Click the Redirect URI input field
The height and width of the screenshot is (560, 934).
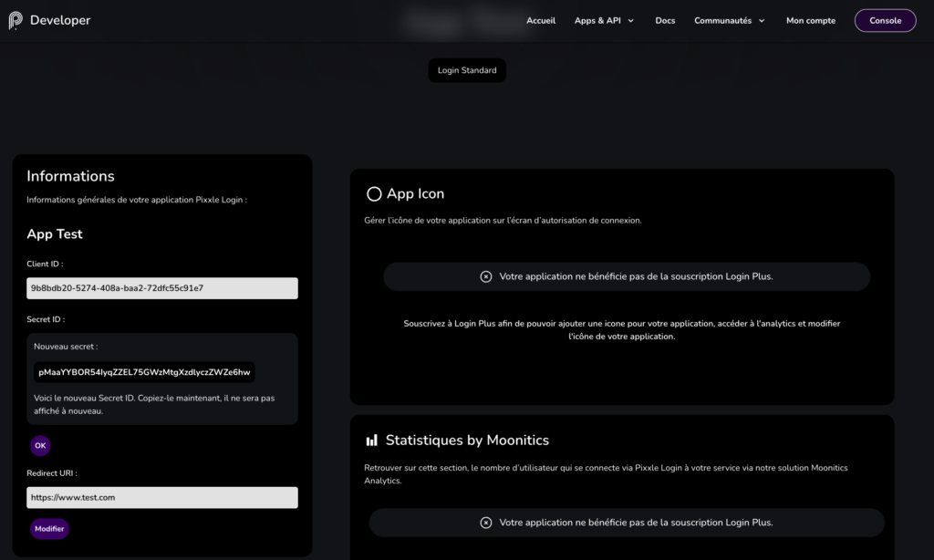pos(162,497)
